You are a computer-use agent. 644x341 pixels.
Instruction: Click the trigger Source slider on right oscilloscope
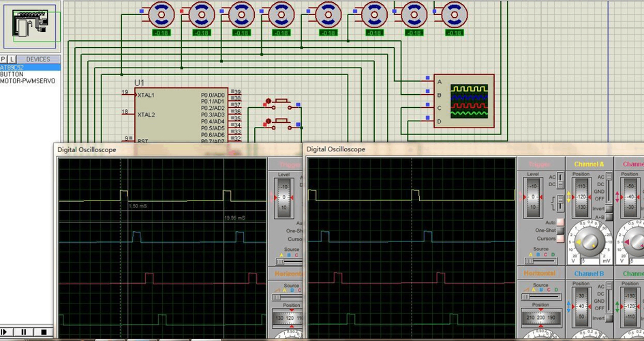coord(538,261)
